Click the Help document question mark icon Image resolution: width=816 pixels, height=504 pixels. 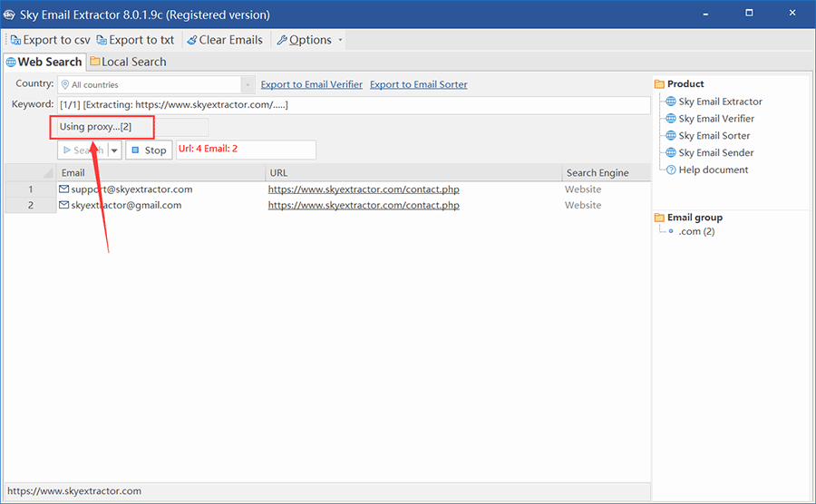click(671, 170)
